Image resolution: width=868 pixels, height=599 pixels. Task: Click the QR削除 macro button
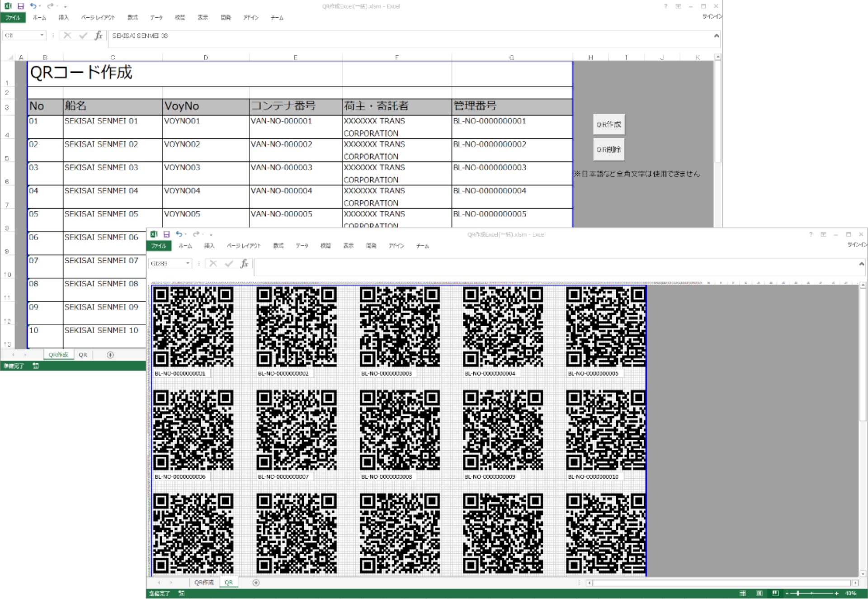[x=609, y=149]
